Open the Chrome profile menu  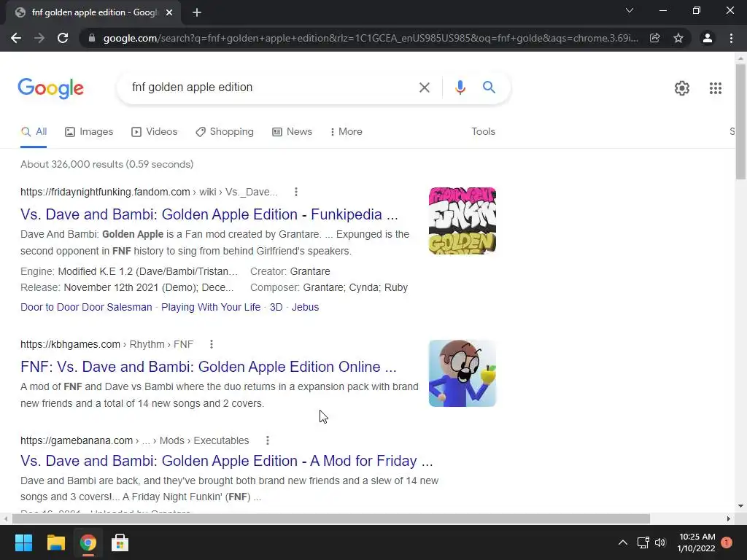pyautogui.click(x=708, y=38)
